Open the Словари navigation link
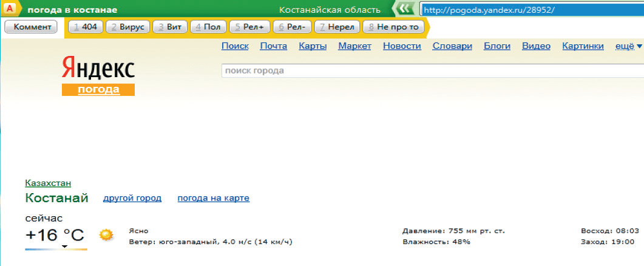This screenshot has width=644, height=266. click(x=452, y=46)
